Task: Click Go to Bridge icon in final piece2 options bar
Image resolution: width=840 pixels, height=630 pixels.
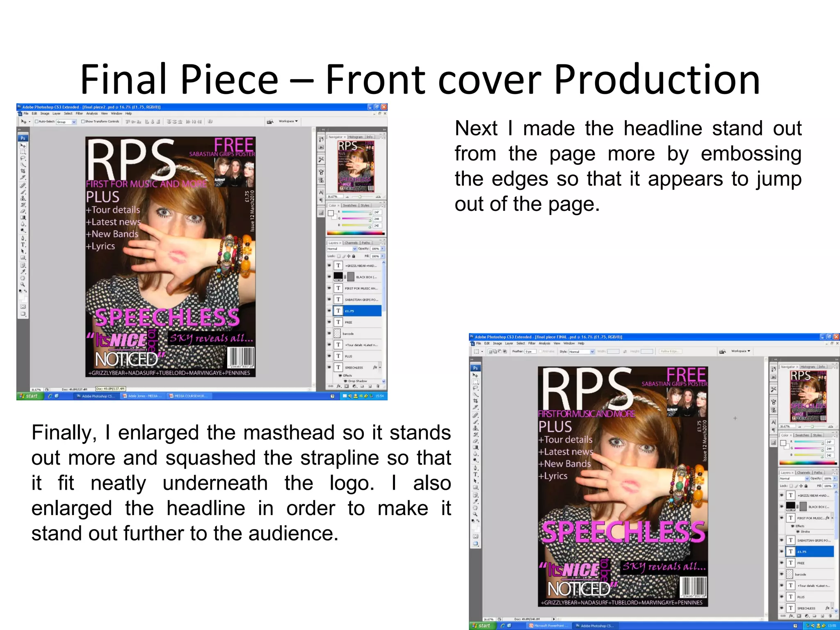Action: (270, 121)
